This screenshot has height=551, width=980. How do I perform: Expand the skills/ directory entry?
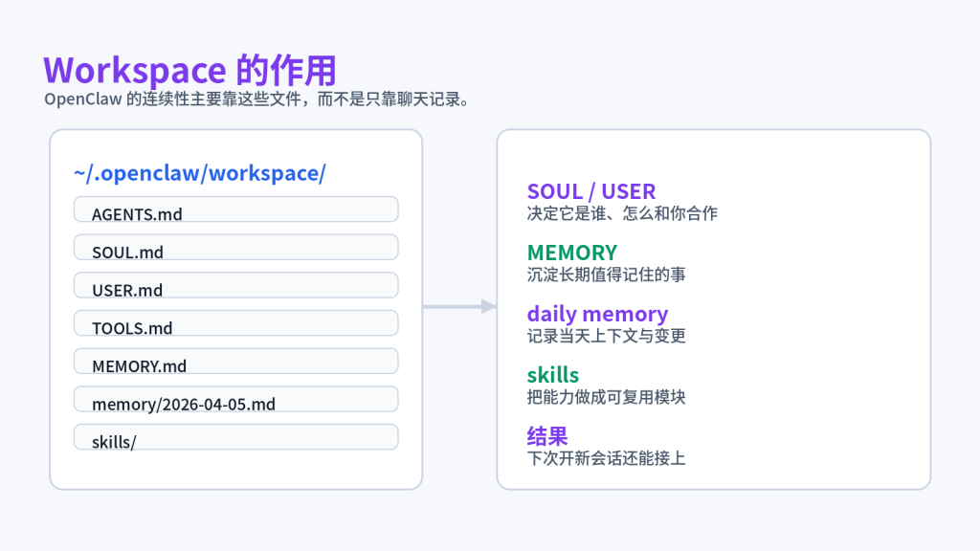pos(235,437)
